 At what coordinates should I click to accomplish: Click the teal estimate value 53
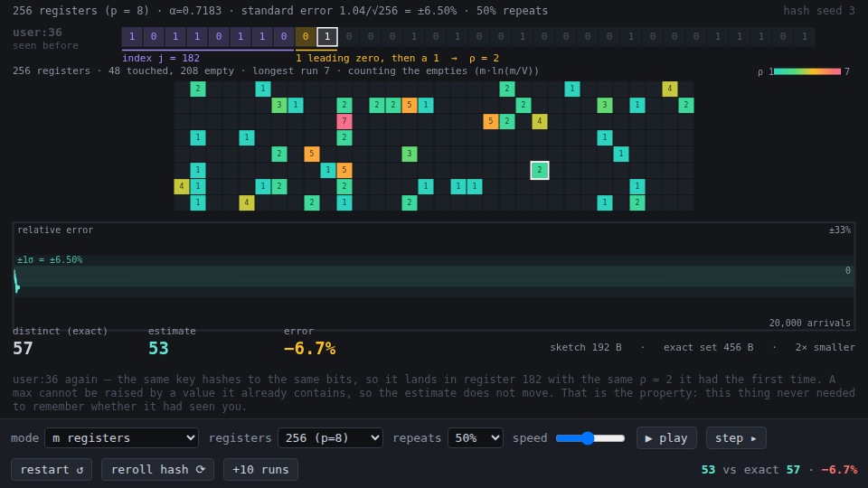tap(158, 348)
